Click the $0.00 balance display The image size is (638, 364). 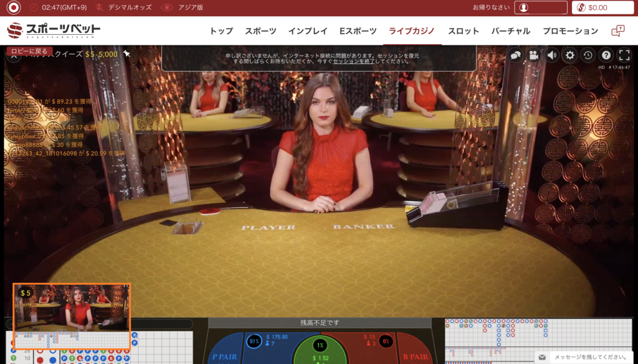602,7
